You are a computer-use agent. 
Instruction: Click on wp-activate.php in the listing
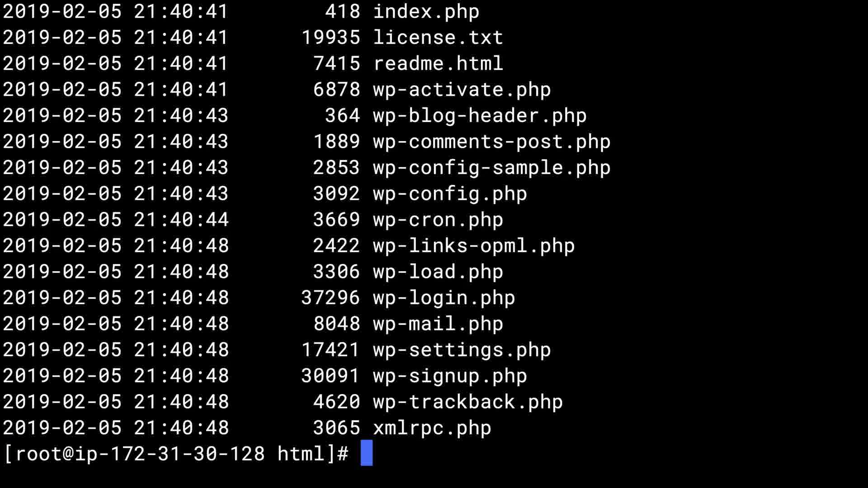tap(462, 90)
